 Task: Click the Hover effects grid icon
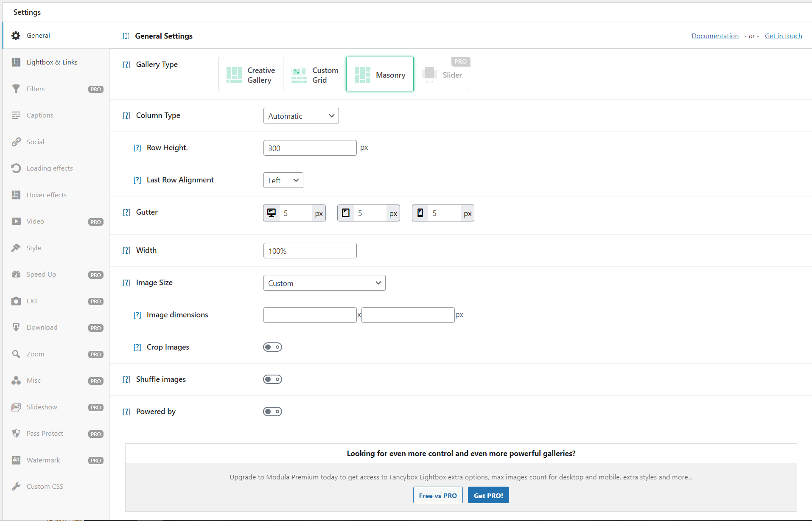(x=16, y=195)
